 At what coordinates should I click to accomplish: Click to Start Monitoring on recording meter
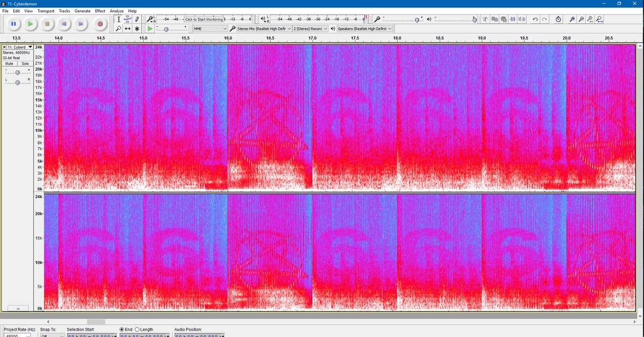pyautogui.click(x=203, y=19)
